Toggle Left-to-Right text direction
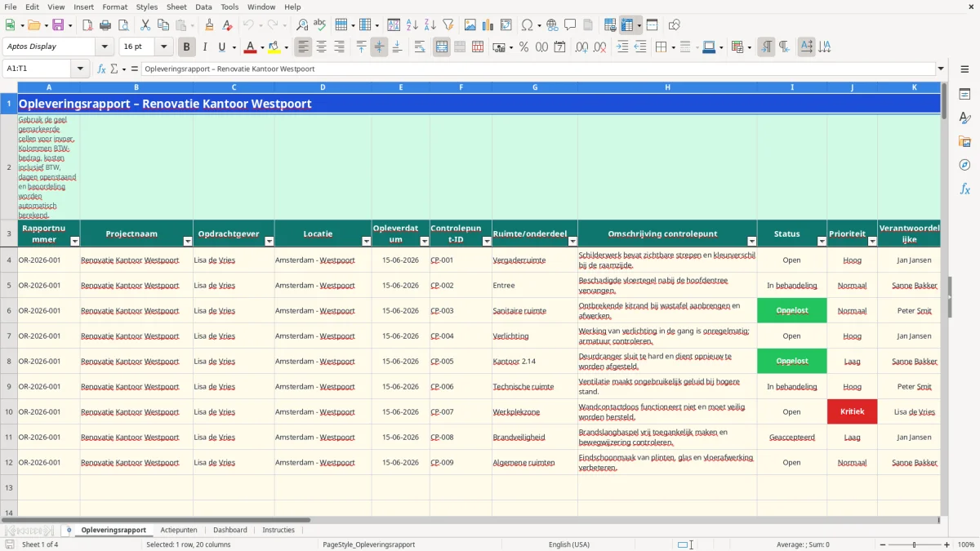This screenshot has height=551, width=980. click(x=766, y=47)
